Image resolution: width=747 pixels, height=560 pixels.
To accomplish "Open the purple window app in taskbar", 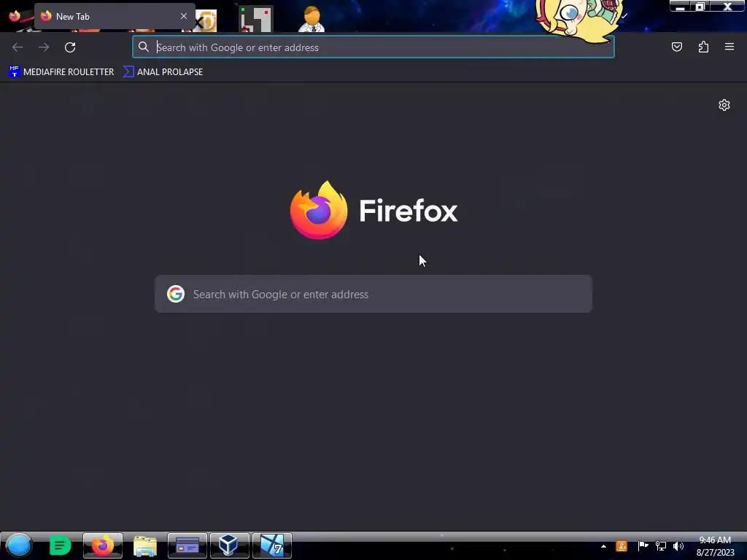I will pos(187,545).
